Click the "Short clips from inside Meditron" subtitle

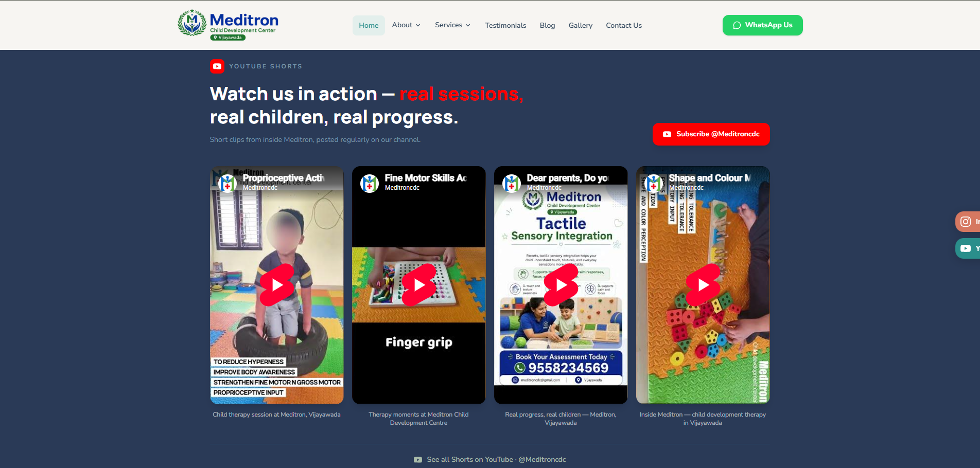pos(315,139)
